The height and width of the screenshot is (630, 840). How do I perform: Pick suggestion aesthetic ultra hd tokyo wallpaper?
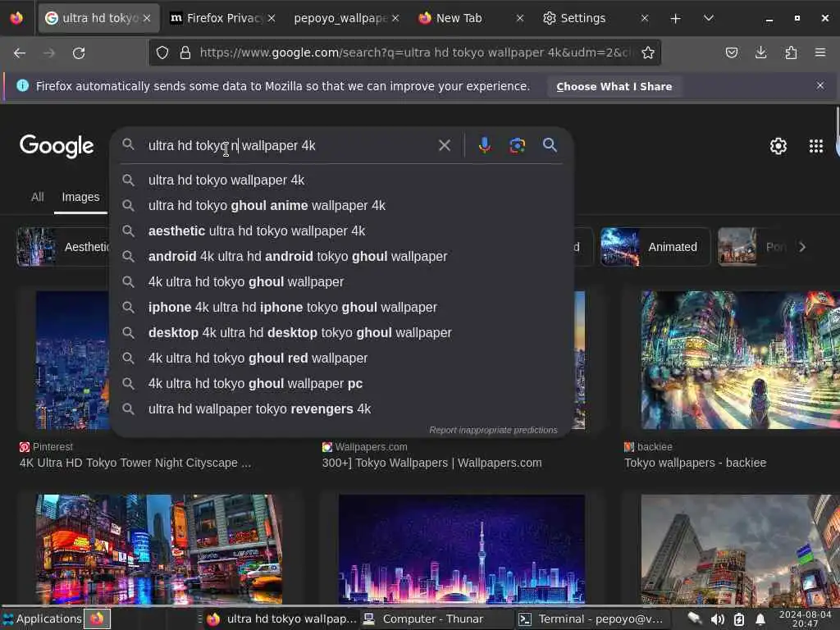(342, 231)
